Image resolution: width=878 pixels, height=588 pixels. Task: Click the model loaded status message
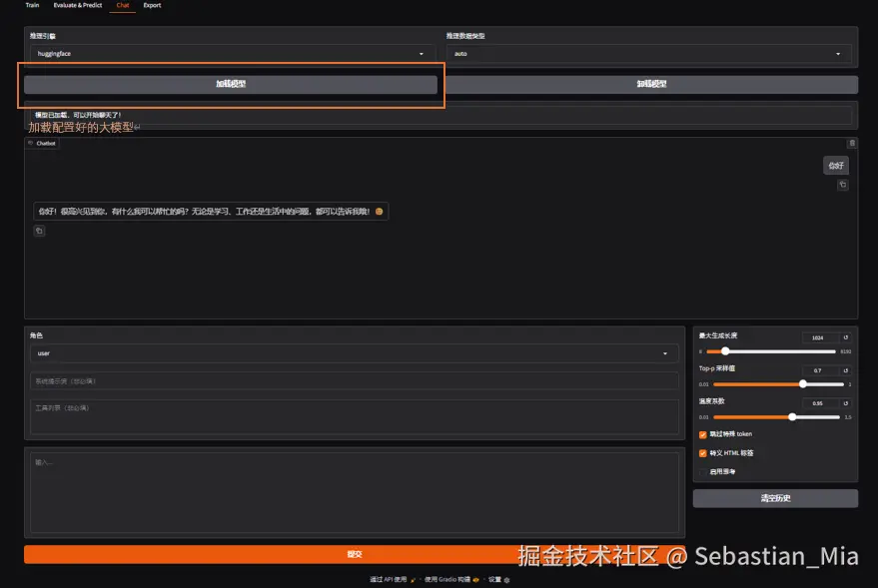(78, 115)
